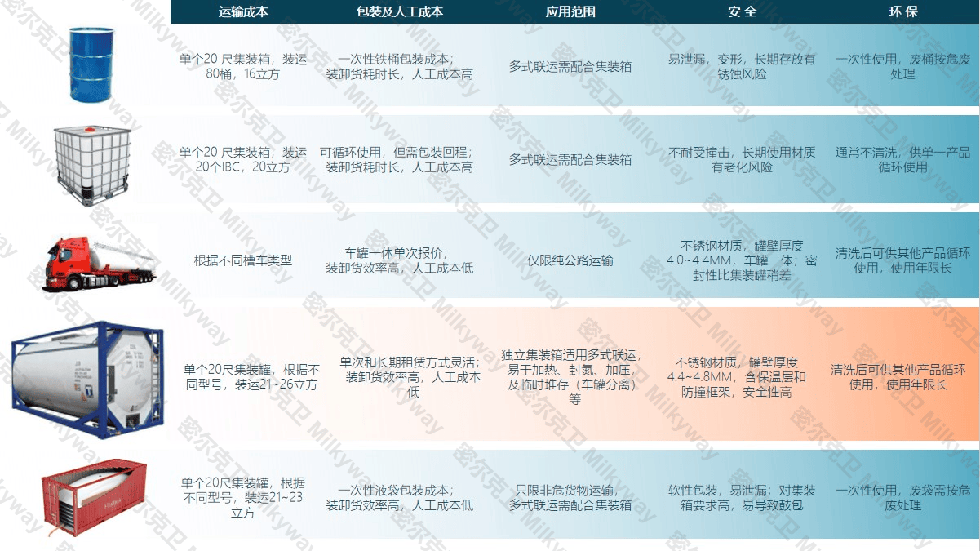Viewport: 980px width, 551px height.
Task: Click the cell 一次性使用，废袋需按危废处理
Action: (902, 497)
